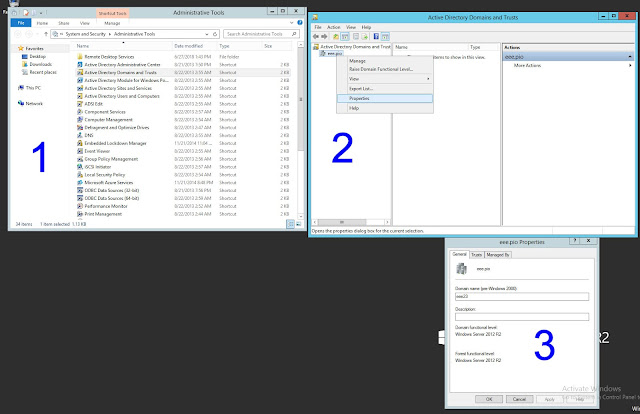Click Apply in eee.pio Properties dialog
Screen dimensions: 640x414
point(549,399)
